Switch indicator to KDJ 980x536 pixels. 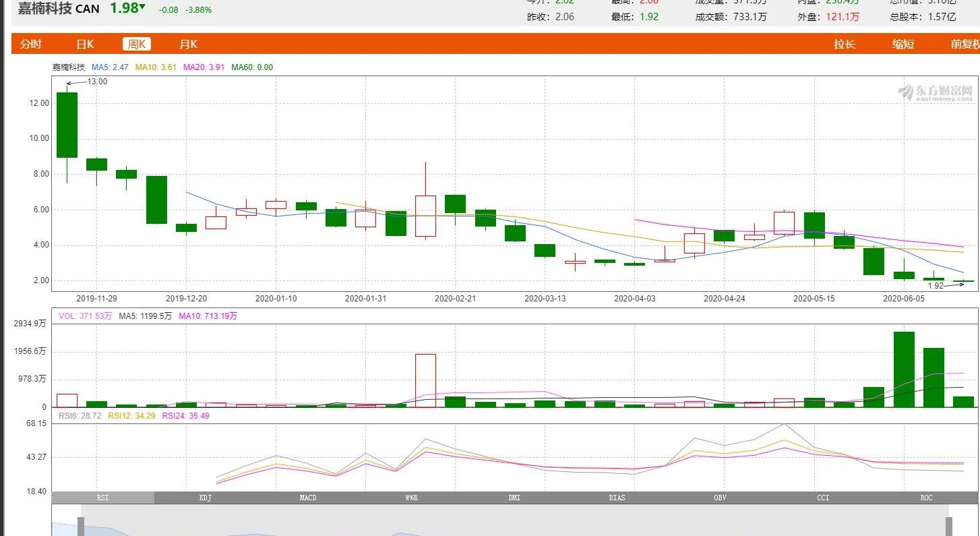206,498
